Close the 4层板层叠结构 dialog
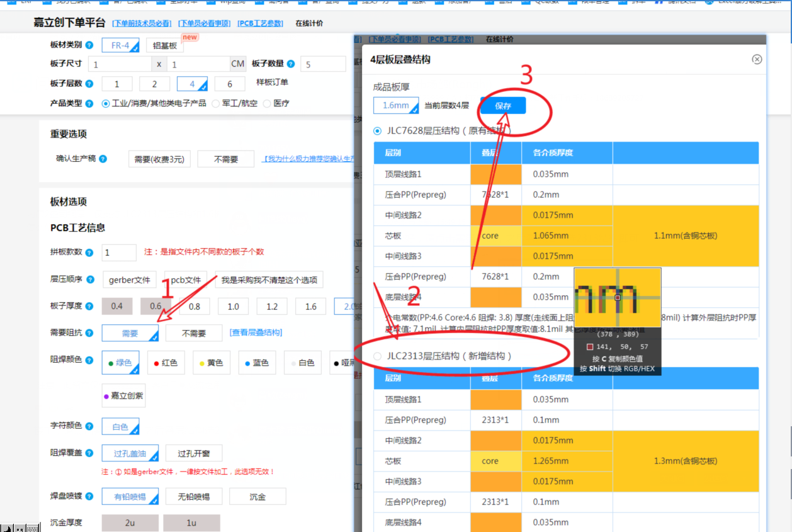 (757, 59)
